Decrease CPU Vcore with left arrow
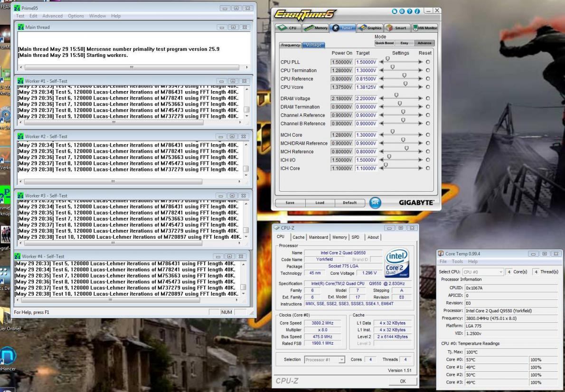 [x=382, y=87]
